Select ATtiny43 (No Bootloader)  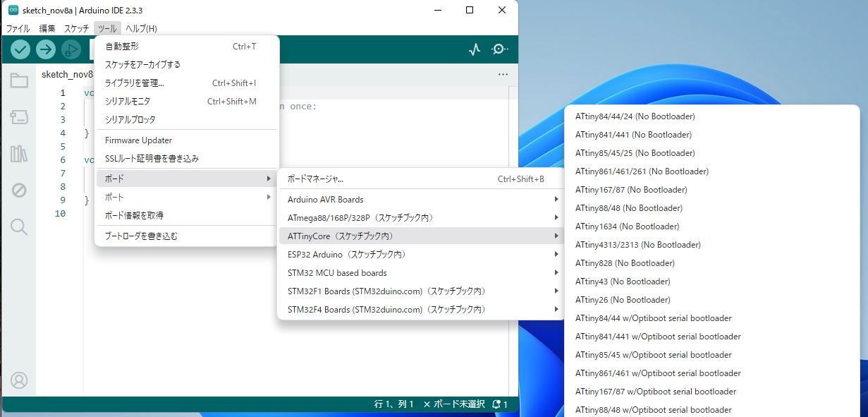[712, 282]
